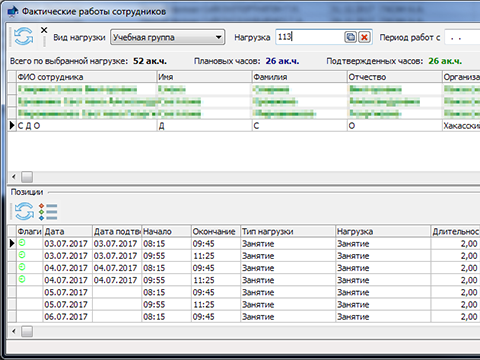The width and height of the screenshot is (480, 360).
Task: Click the Хакасский organization cell
Action: click(461, 126)
